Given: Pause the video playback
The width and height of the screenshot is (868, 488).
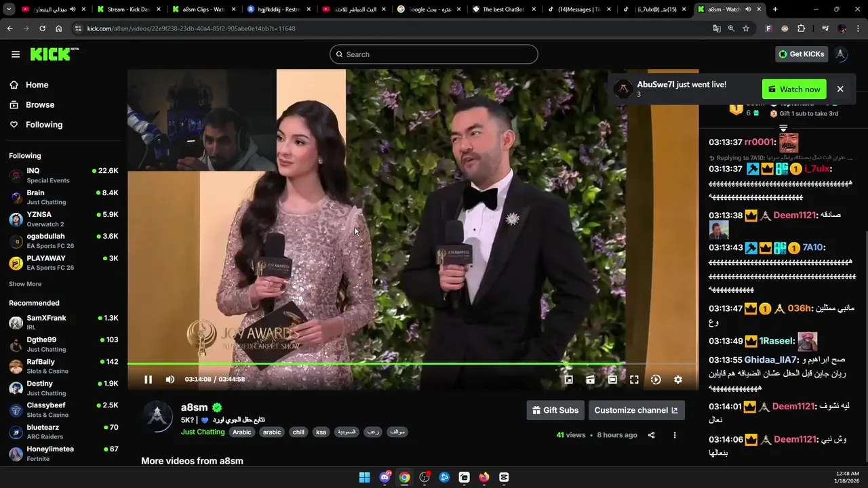Looking at the screenshot, I should [148, 380].
